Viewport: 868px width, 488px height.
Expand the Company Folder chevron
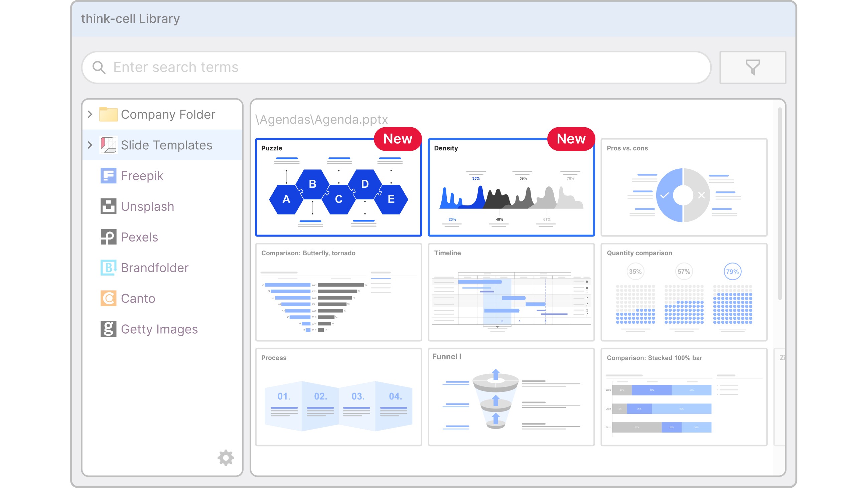[x=90, y=115]
